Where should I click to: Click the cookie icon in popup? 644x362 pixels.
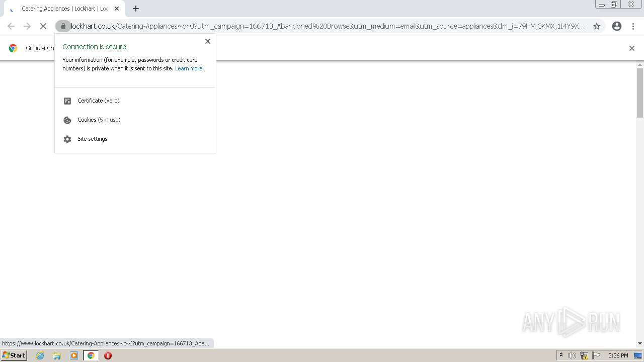point(67,120)
